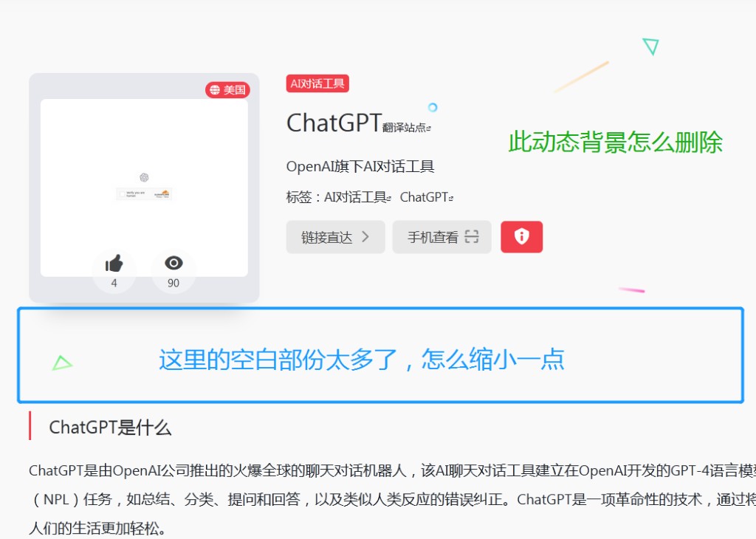Click the ChatGPT是什么 section heading
The width and height of the screenshot is (756, 539).
[110, 428]
